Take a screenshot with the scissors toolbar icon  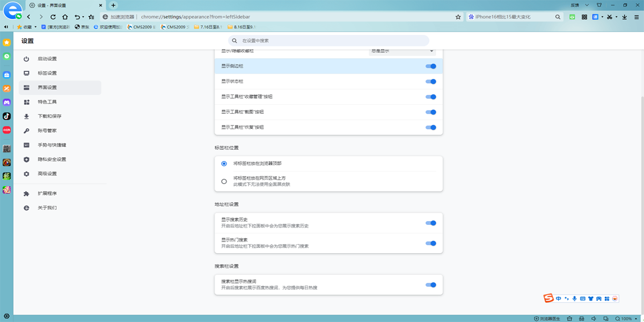tap(610, 17)
